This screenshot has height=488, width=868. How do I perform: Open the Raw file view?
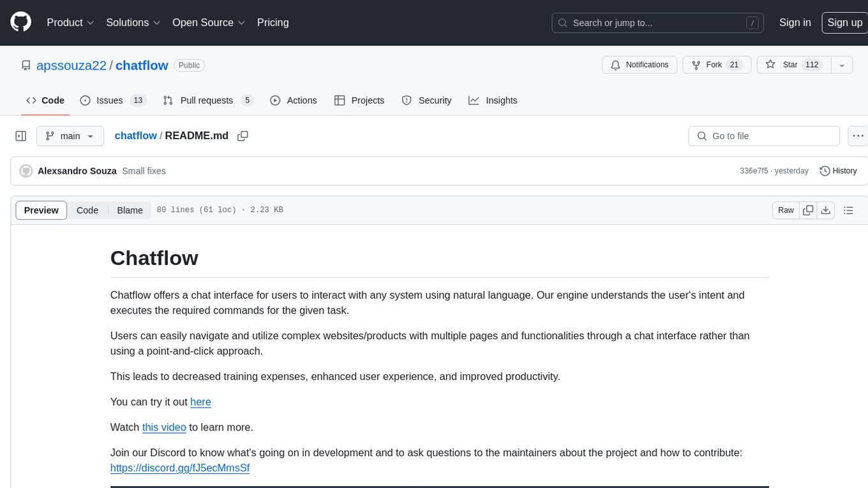pyautogui.click(x=786, y=210)
